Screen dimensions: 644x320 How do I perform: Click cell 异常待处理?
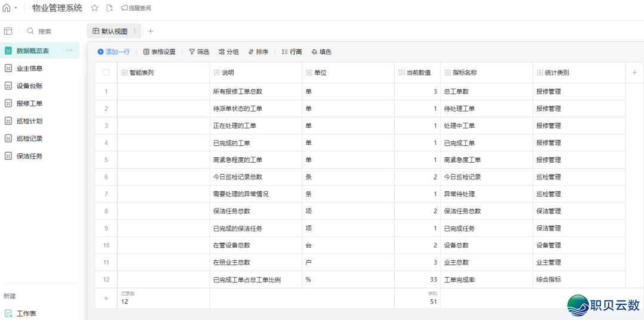tap(487, 194)
